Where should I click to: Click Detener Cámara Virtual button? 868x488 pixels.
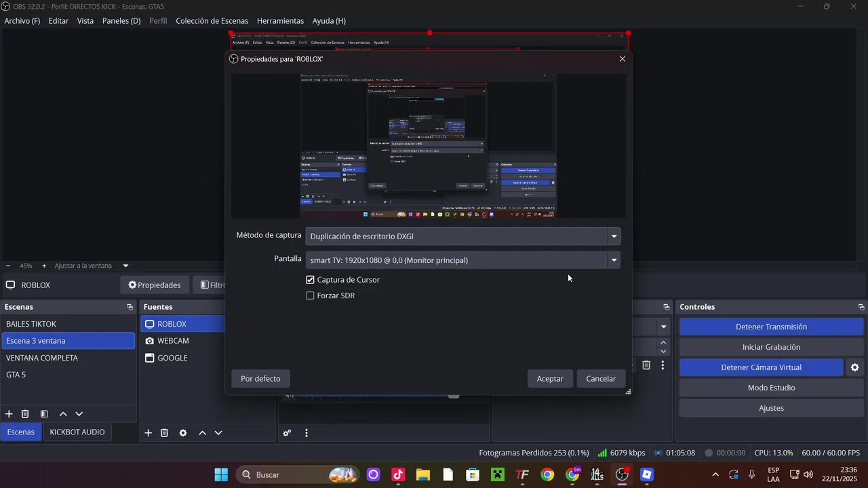pos(762,367)
